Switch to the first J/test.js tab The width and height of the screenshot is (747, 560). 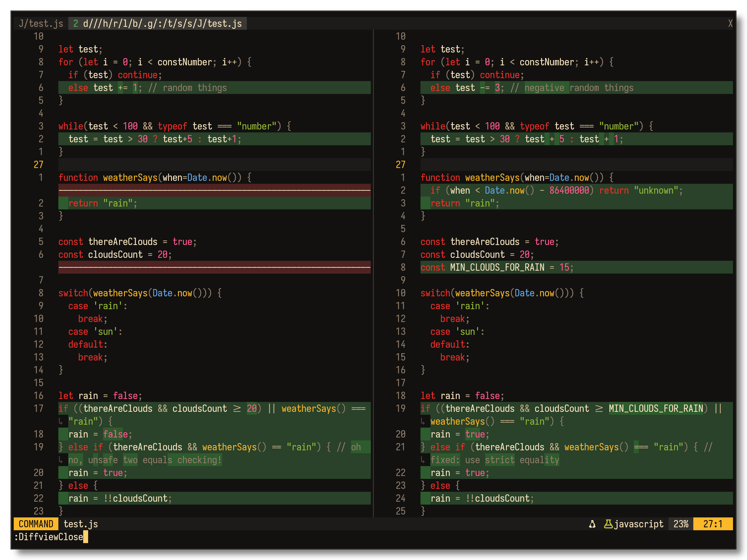(41, 24)
